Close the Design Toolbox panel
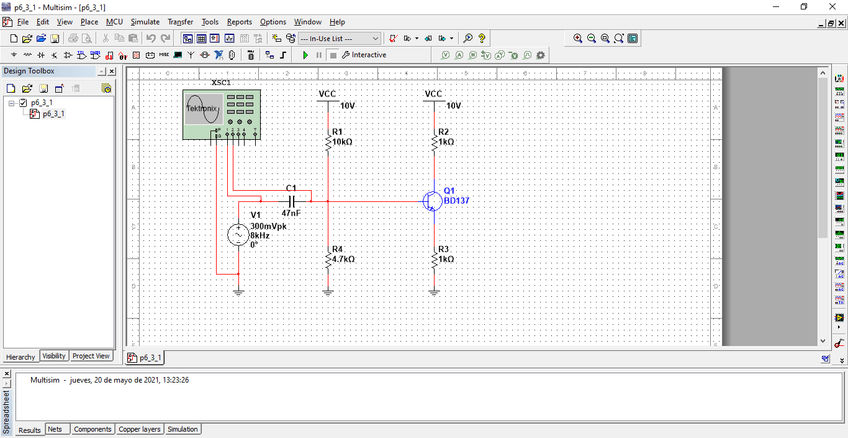The height and width of the screenshot is (438, 848). pos(112,72)
